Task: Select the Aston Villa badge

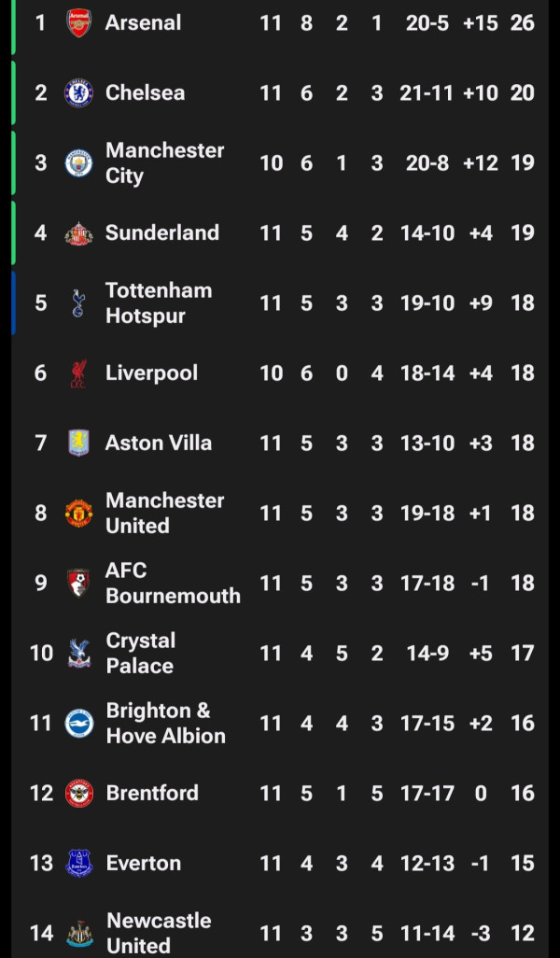Action: pos(78,443)
